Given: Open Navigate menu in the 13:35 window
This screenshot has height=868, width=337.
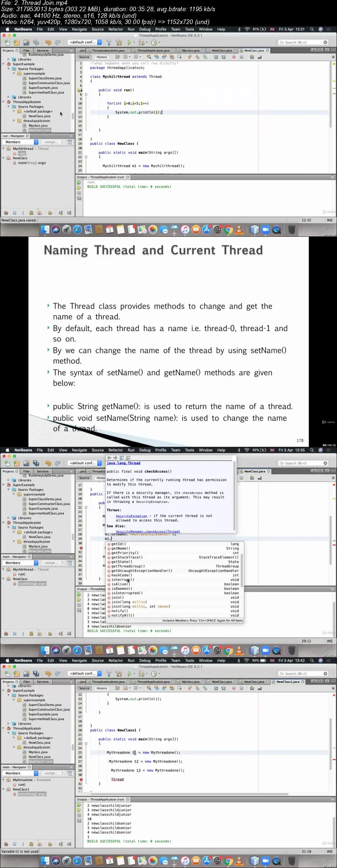Looking at the screenshot, I should pyautogui.click(x=79, y=450).
